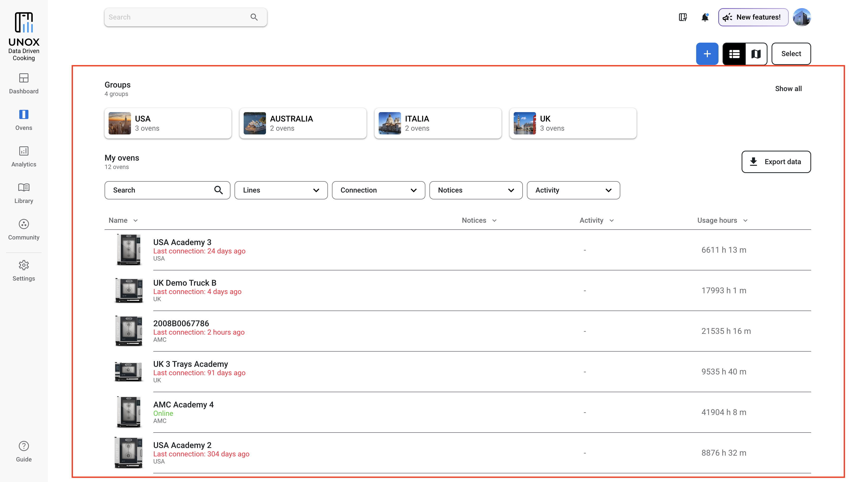The height and width of the screenshot is (482, 868).
Task: Click the checklist book icon in header
Action: click(683, 17)
